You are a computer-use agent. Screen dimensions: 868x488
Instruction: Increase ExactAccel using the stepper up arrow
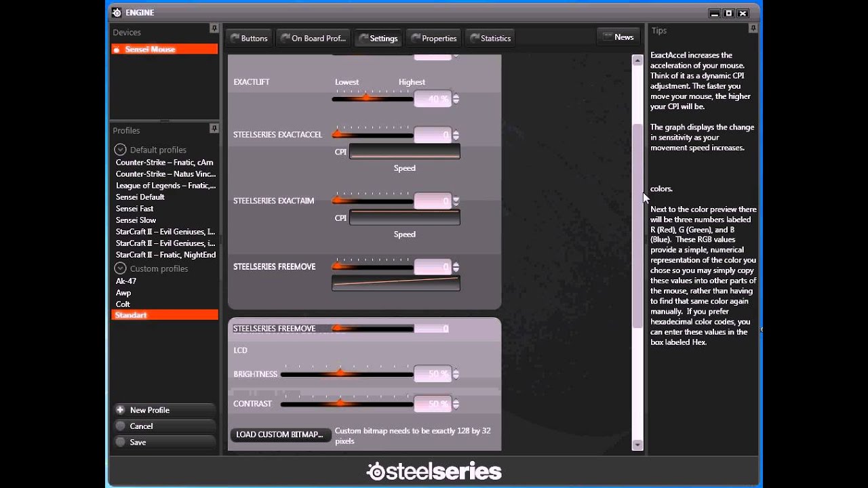tap(456, 132)
